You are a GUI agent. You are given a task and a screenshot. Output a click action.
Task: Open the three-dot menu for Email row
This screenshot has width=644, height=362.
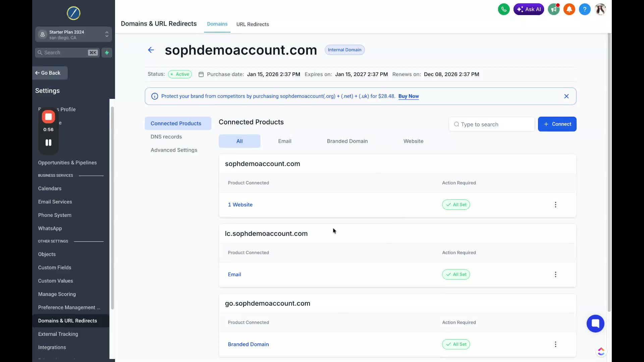coord(555,275)
